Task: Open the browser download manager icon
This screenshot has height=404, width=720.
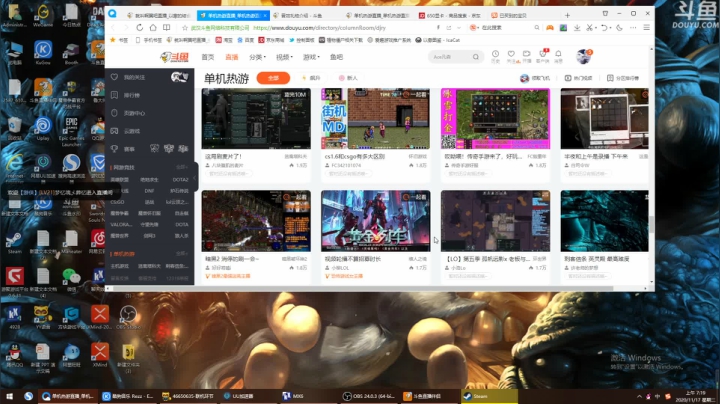Action: 577,28
